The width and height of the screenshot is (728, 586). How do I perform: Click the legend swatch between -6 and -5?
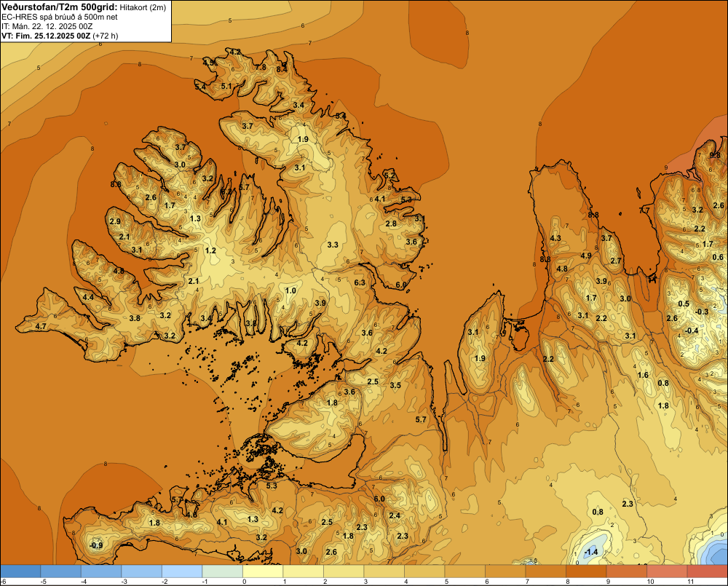(x=20, y=571)
